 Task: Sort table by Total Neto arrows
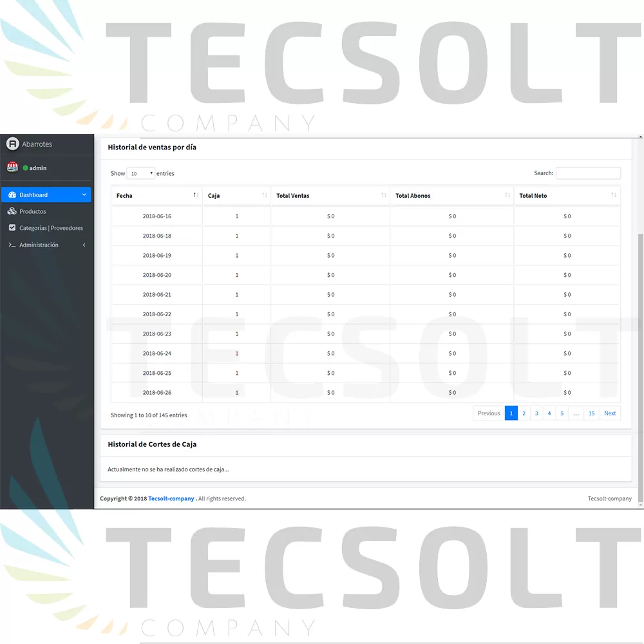614,195
